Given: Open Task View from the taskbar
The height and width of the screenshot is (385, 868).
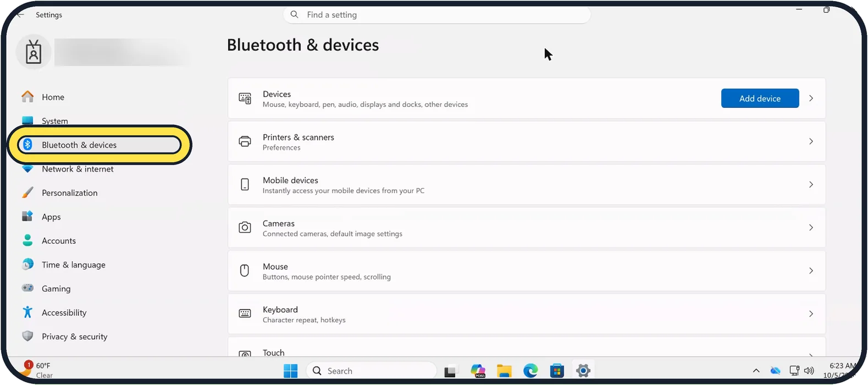Looking at the screenshot, I should pyautogui.click(x=450, y=371).
